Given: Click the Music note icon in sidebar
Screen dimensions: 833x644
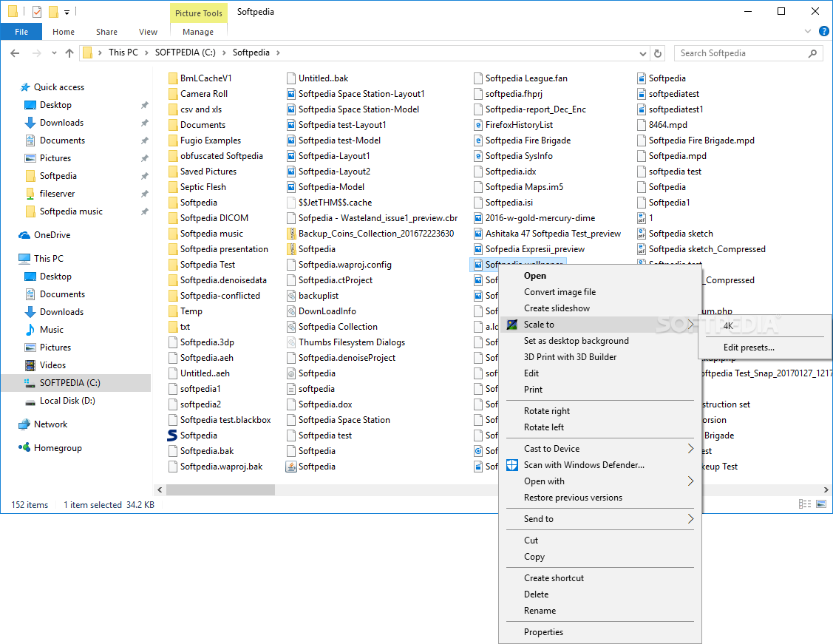Looking at the screenshot, I should 30,330.
